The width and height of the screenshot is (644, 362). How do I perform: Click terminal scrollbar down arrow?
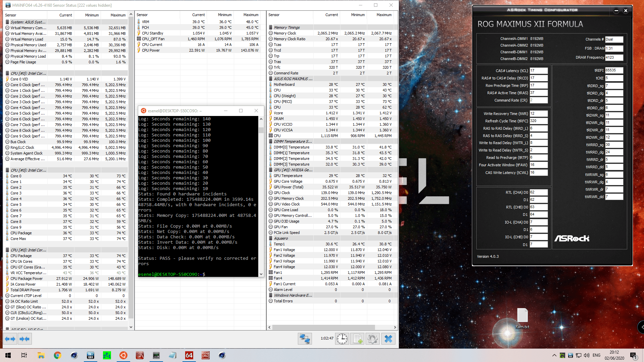coord(261,274)
